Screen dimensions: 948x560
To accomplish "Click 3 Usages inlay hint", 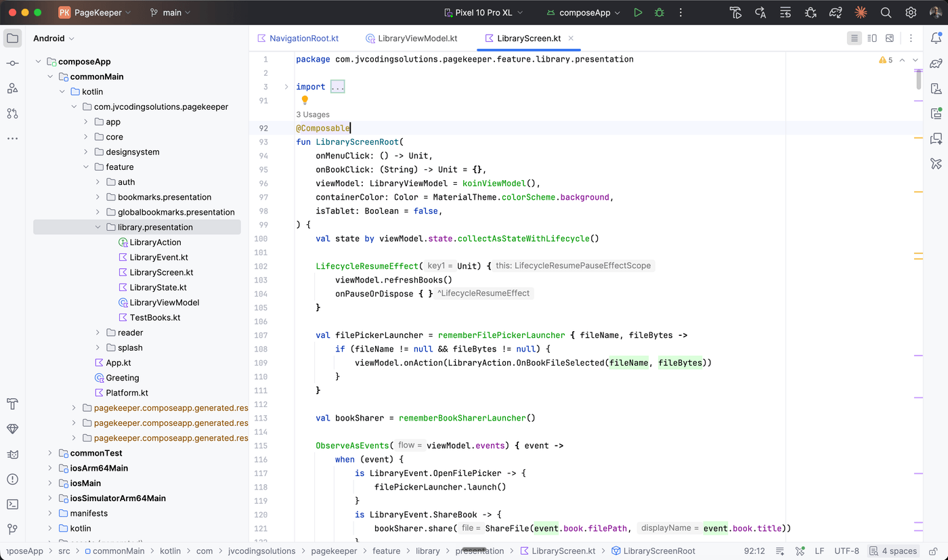I will point(313,114).
